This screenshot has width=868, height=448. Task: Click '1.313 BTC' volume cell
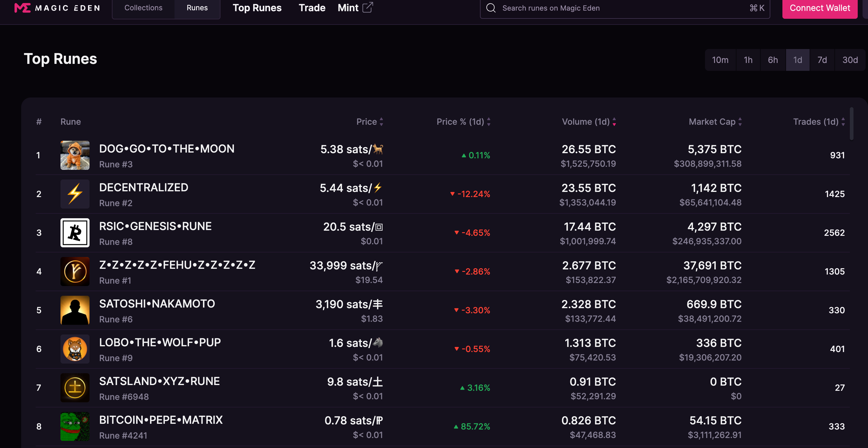[590, 343]
